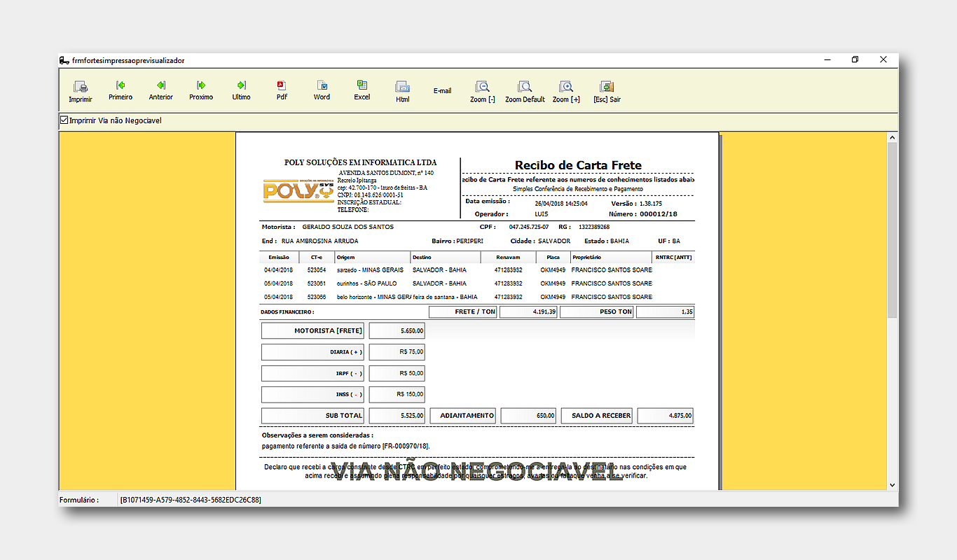Screen dimensions: 957x560
Task: Send the report by E-mail
Action: coord(442,91)
